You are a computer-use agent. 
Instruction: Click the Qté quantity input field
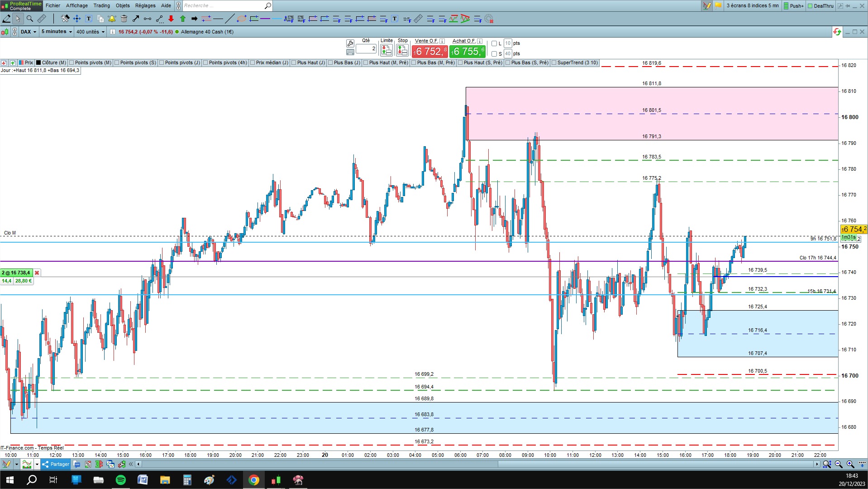tap(366, 48)
